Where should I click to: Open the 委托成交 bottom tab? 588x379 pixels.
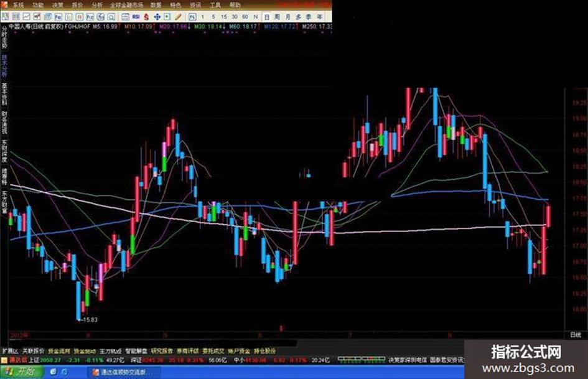click(213, 351)
